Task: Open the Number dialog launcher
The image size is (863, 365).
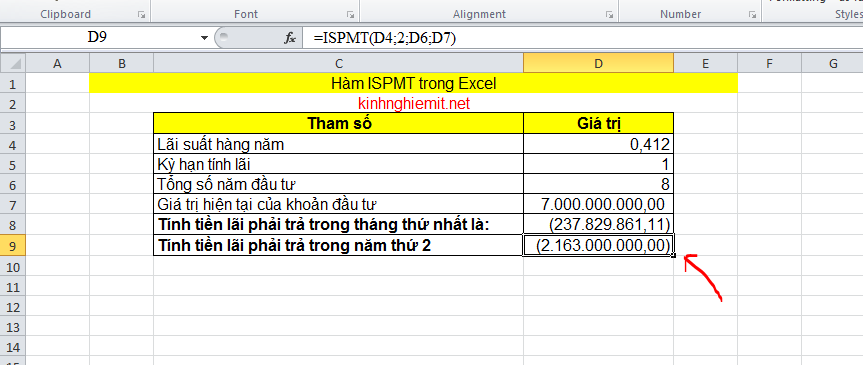Action: tap(752, 15)
